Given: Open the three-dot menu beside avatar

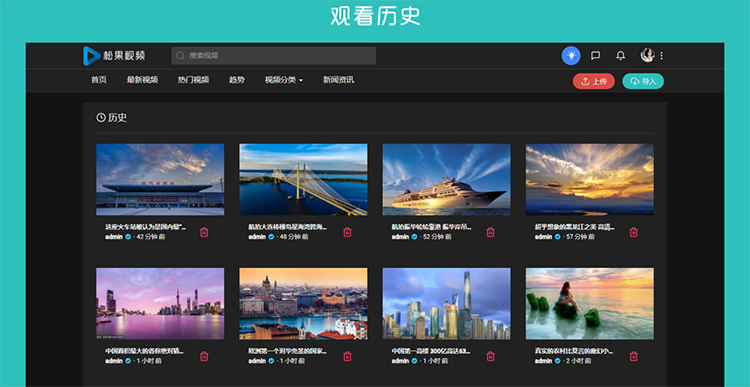Looking at the screenshot, I should 662,56.
